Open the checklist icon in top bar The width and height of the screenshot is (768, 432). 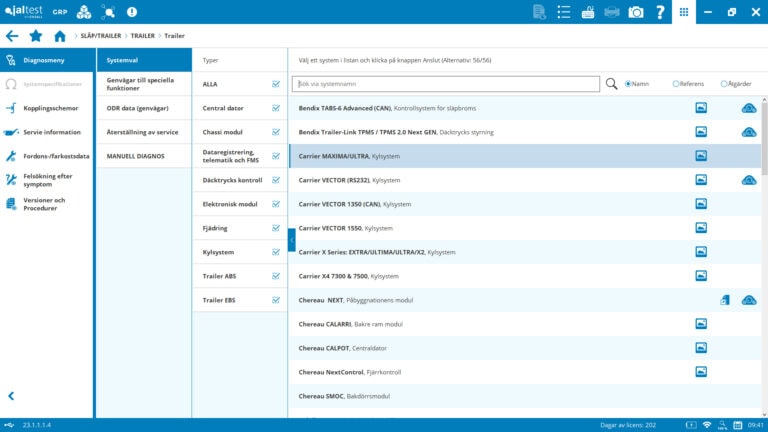(564, 12)
